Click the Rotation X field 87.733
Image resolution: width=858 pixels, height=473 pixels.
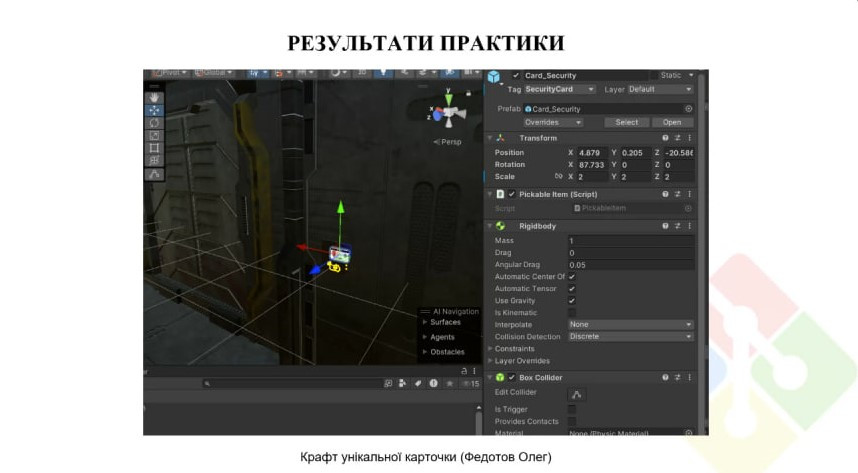pyautogui.click(x=592, y=165)
